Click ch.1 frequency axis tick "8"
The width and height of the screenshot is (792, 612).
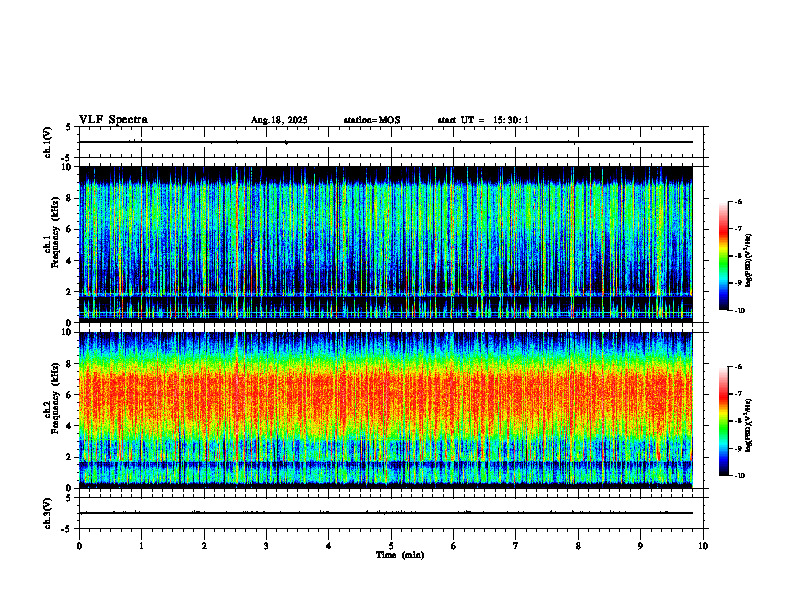[70, 198]
